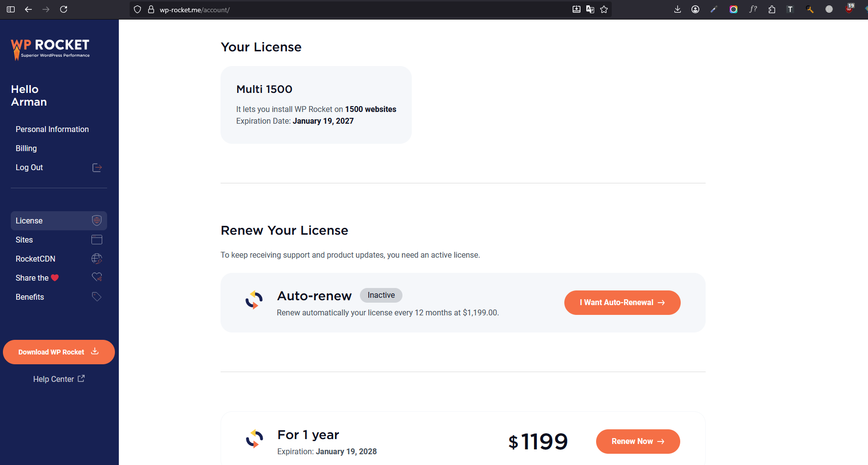Bookmark this page with the star icon

click(x=604, y=9)
